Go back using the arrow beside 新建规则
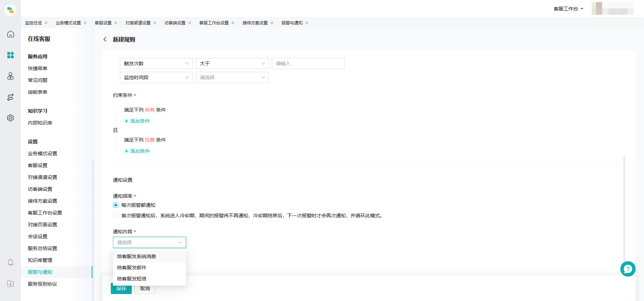 [x=105, y=39]
